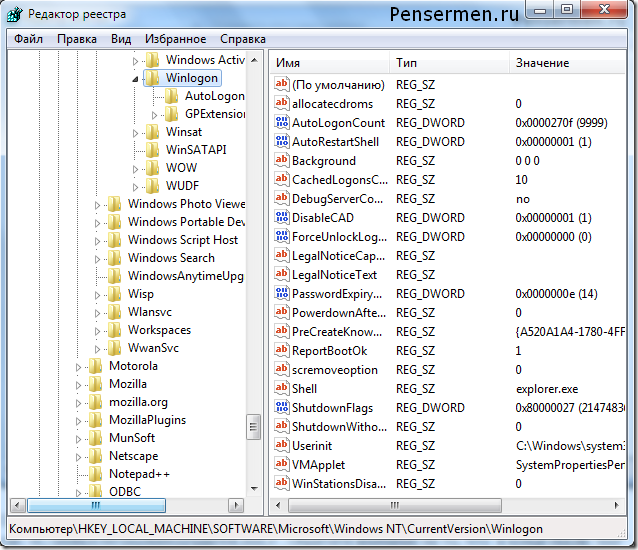Select the mozilla.org key
Viewport: 638px width, 550px height.
(138, 402)
